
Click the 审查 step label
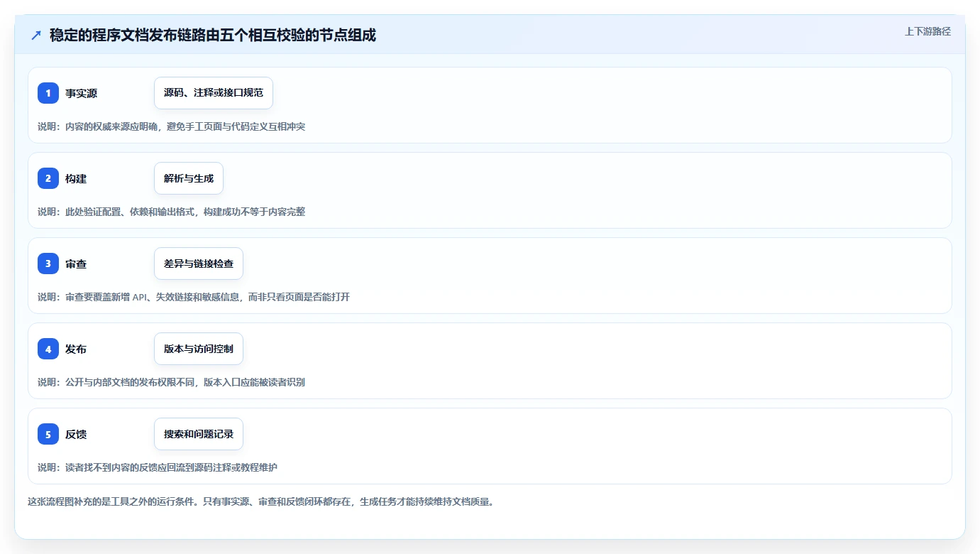(x=76, y=264)
